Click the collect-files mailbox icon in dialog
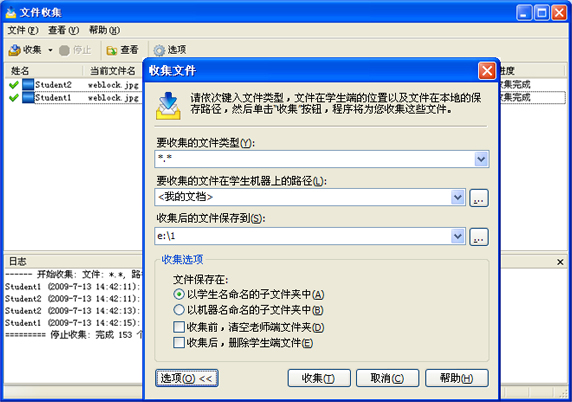This screenshot has width=572, height=402. [x=168, y=106]
